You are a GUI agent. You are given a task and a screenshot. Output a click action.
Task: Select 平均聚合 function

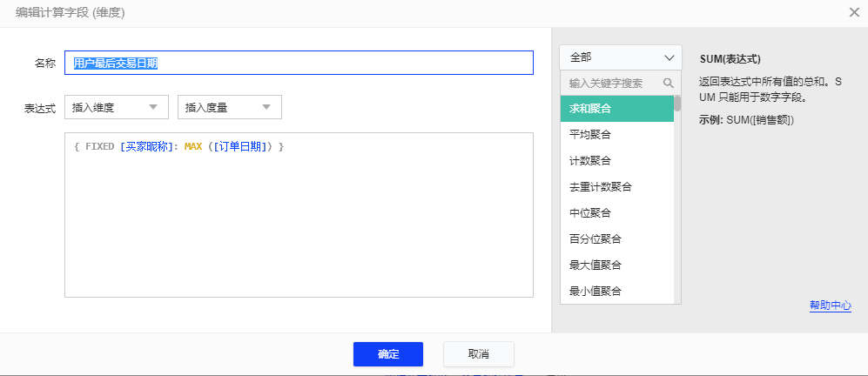click(x=616, y=135)
